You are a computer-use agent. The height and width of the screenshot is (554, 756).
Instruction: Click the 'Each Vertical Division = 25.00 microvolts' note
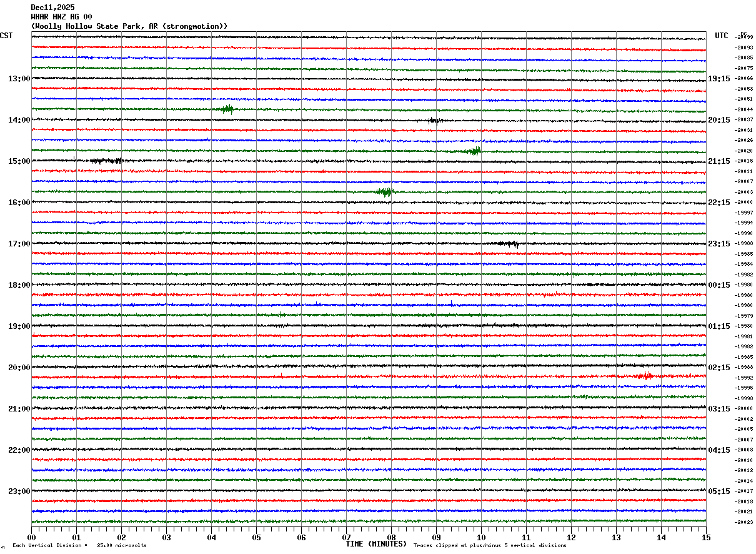tap(79, 546)
